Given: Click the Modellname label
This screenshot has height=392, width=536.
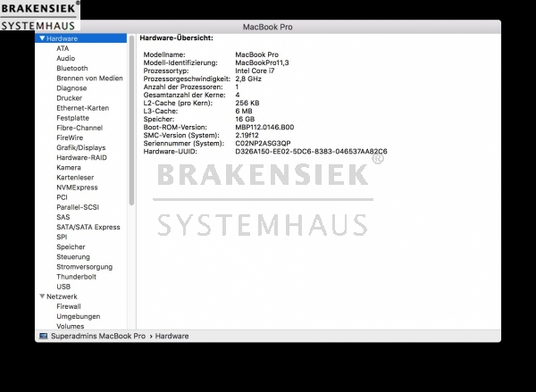Looking at the screenshot, I should [x=164, y=54].
